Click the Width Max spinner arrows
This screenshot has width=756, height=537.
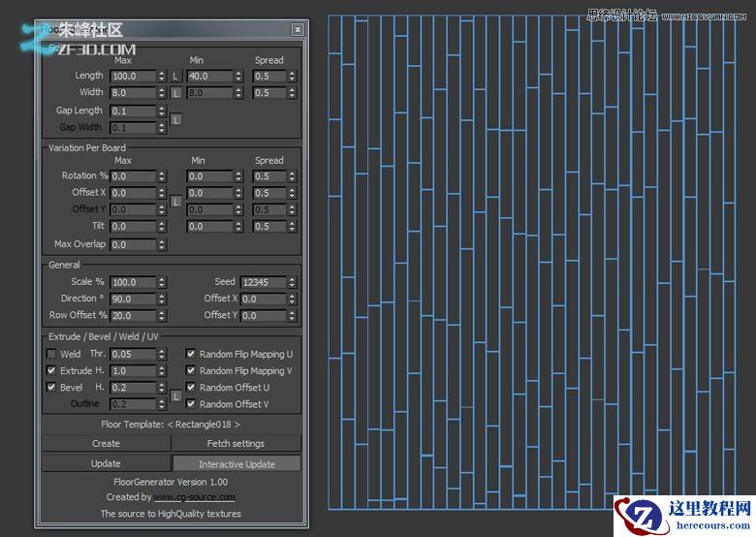click(162, 92)
